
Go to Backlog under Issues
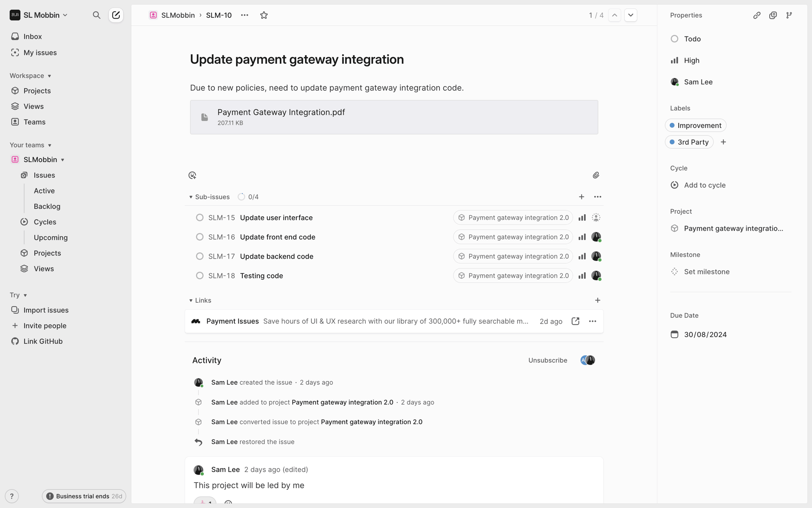47,207
